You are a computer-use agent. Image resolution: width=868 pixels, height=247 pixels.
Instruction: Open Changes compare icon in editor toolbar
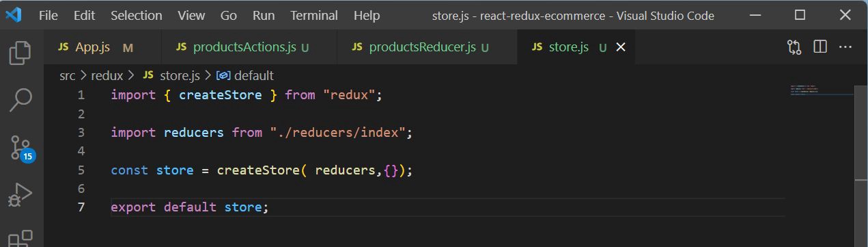pyautogui.click(x=794, y=47)
